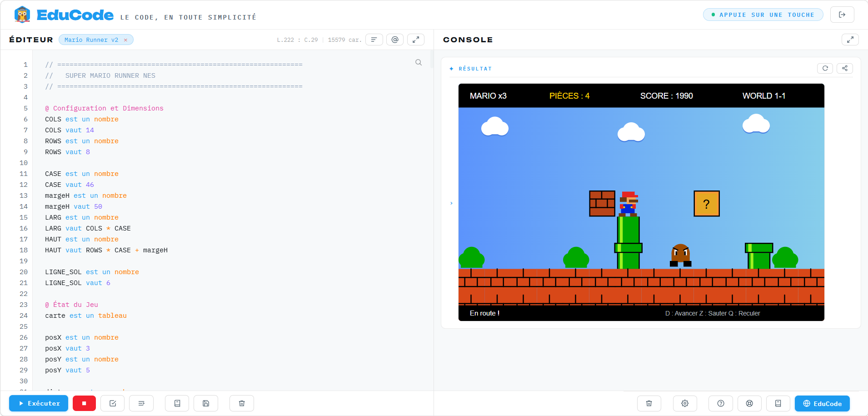
Task: Click the @ symbol icon in editor header
Action: (395, 40)
